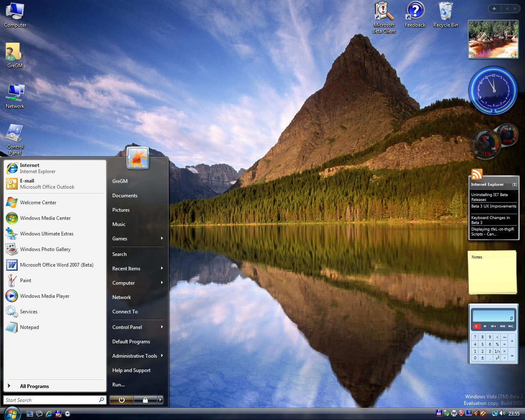This screenshot has width=525, height=420.
Task: Open Help and Support
Action: tap(131, 370)
